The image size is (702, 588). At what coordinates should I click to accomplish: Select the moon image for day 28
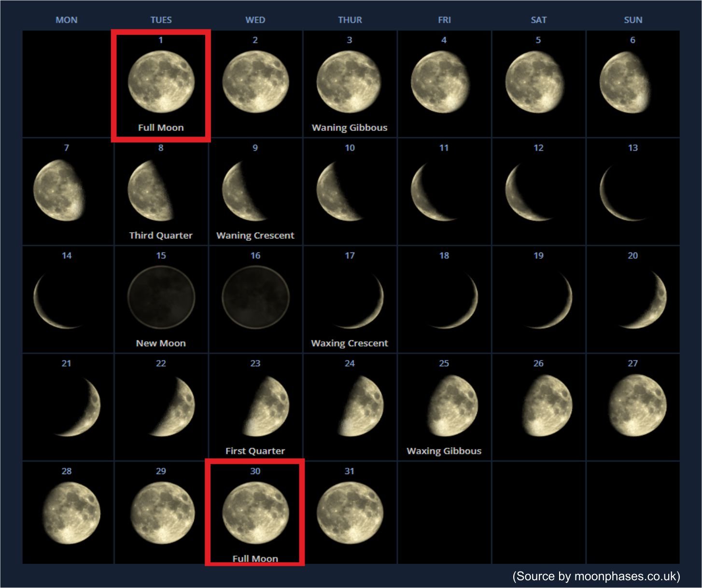[x=71, y=513]
